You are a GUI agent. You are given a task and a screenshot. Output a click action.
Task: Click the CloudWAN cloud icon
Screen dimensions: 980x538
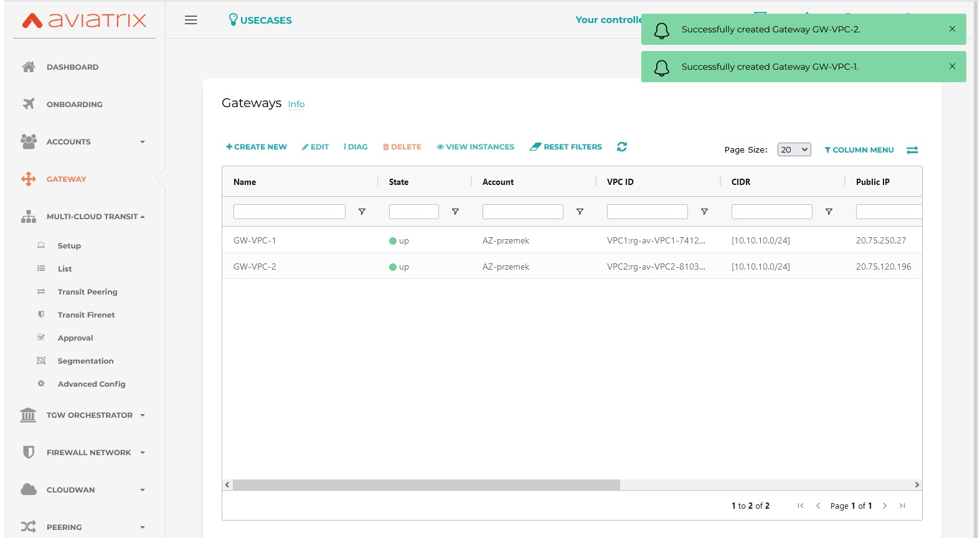[x=29, y=489]
